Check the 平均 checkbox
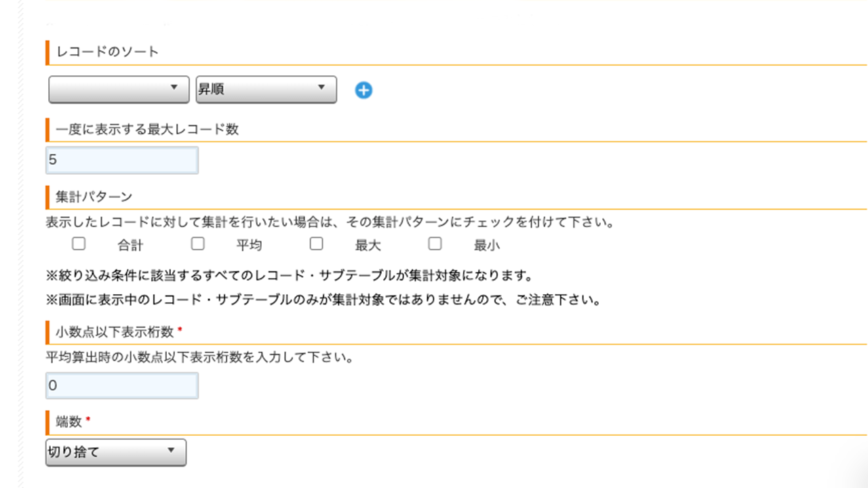 (x=197, y=243)
